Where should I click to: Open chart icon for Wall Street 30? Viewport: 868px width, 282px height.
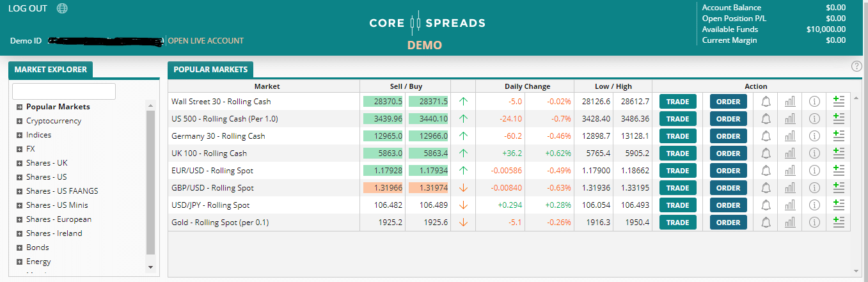[790, 101]
